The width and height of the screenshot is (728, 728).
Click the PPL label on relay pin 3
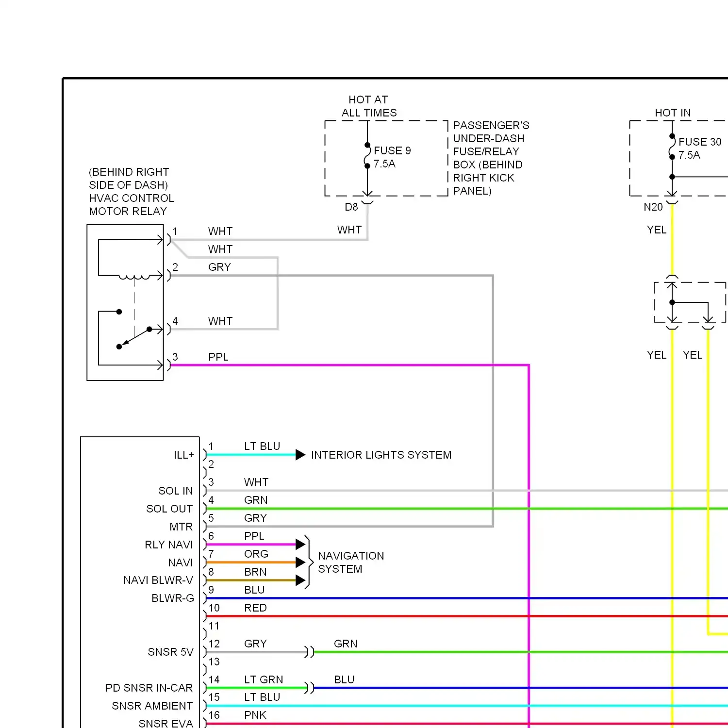tap(218, 357)
